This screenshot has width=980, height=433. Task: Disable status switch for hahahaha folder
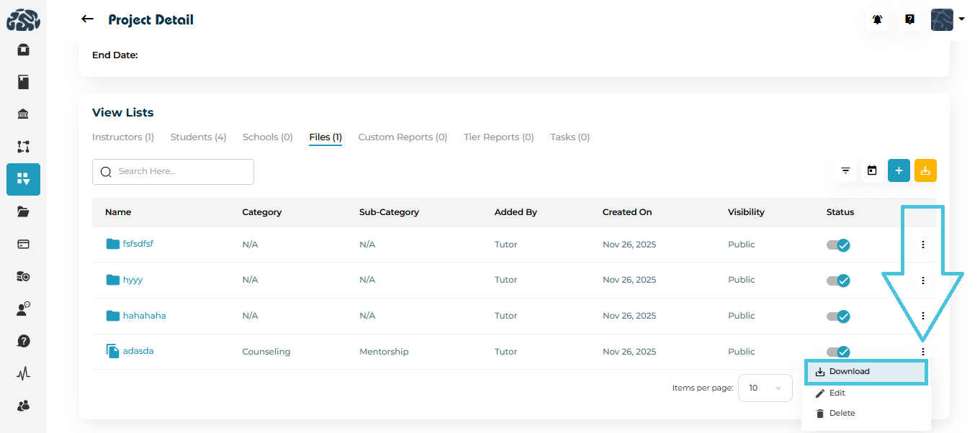tap(838, 316)
